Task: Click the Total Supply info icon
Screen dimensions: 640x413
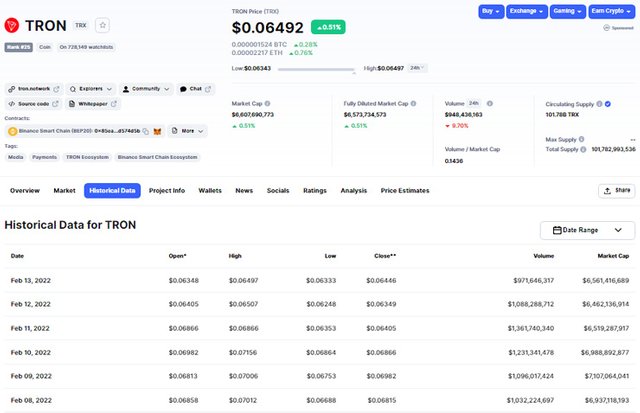Action: pos(583,149)
